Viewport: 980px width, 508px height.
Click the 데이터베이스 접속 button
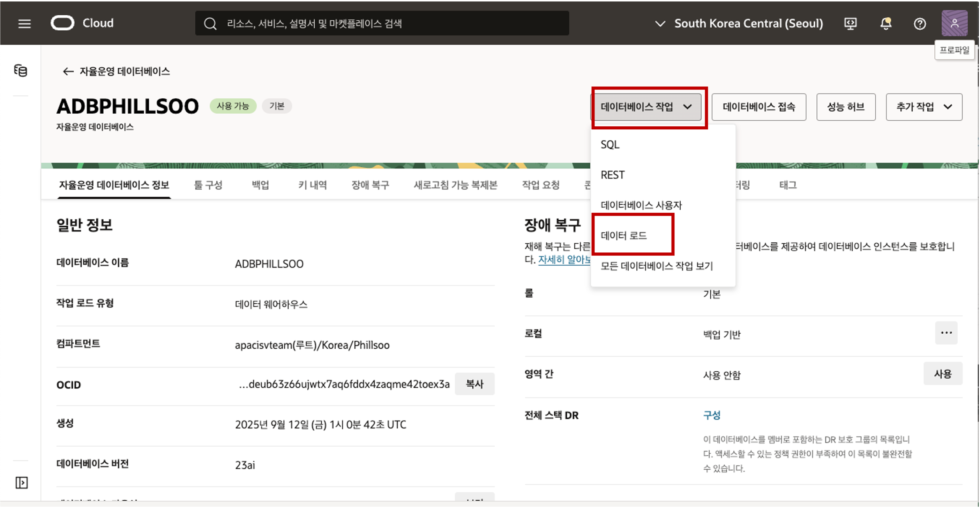click(x=758, y=107)
